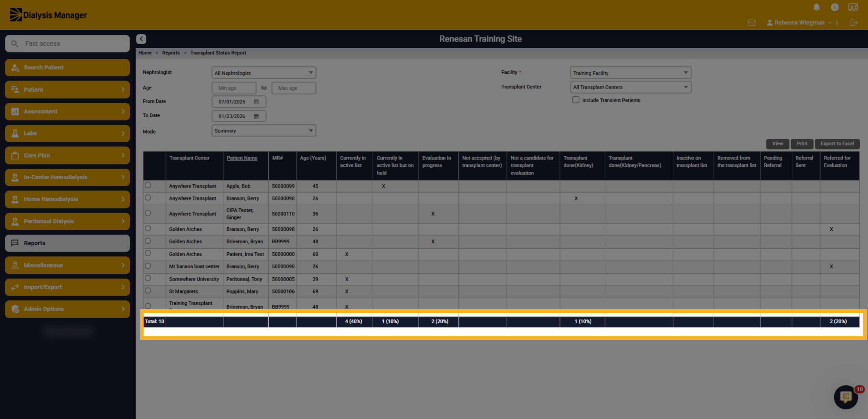Open the From Date calendar picker
Image resolution: width=868 pixels, height=419 pixels.
pyautogui.click(x=256, y=102)
